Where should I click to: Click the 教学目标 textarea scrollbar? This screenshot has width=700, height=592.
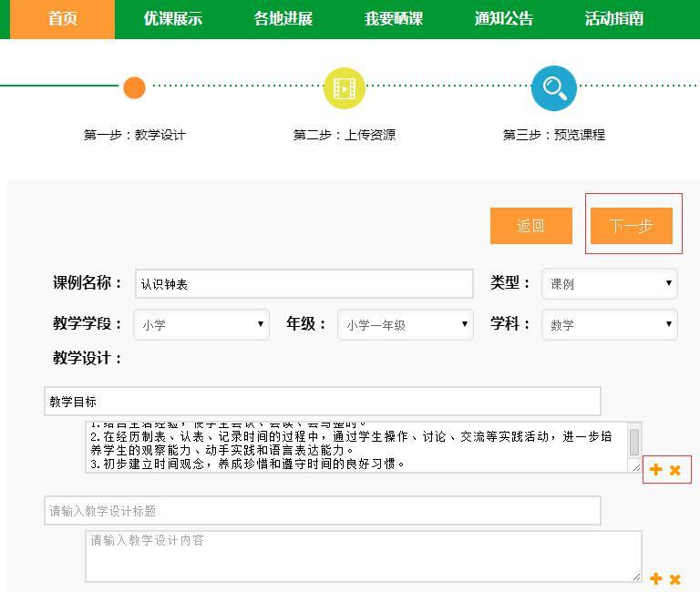point(634,444)
